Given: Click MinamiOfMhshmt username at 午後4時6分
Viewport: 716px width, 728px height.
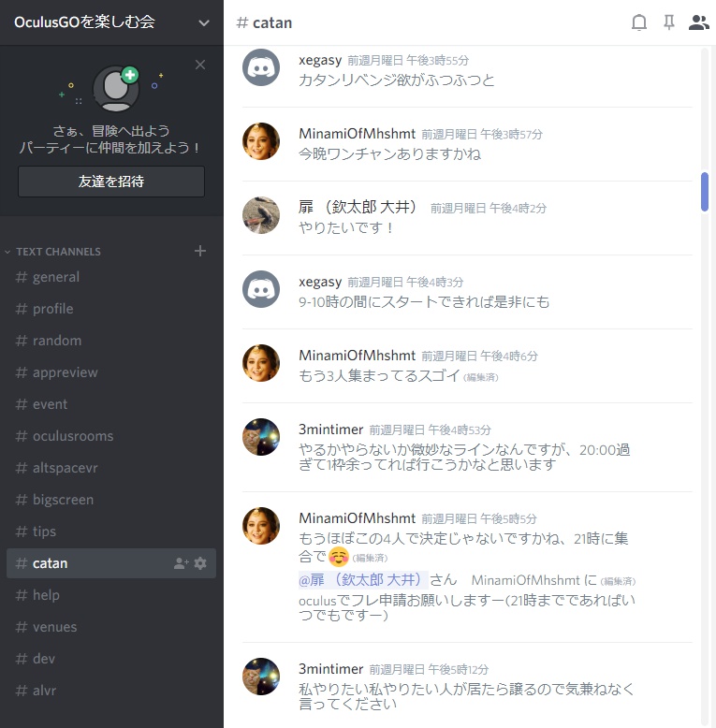Looking at the screenshot, I should pyautogui.click(x=357, y=356).
